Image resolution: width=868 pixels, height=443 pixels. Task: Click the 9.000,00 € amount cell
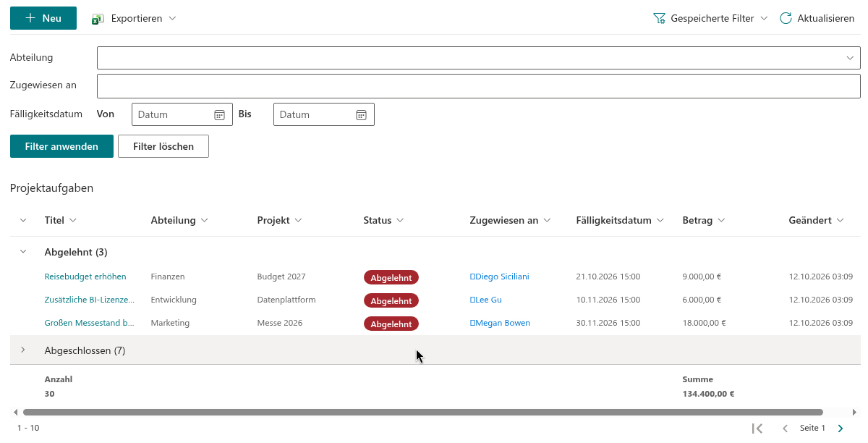(702, 277)
